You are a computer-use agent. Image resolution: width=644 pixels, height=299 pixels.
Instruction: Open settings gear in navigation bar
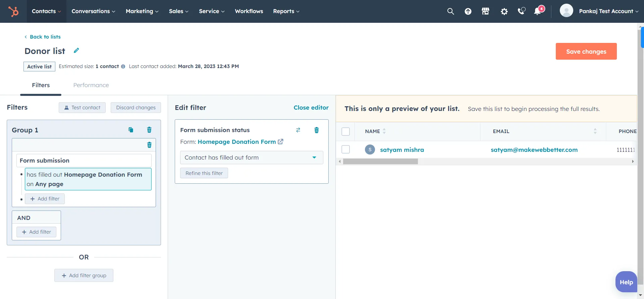(x=504, y=11)
